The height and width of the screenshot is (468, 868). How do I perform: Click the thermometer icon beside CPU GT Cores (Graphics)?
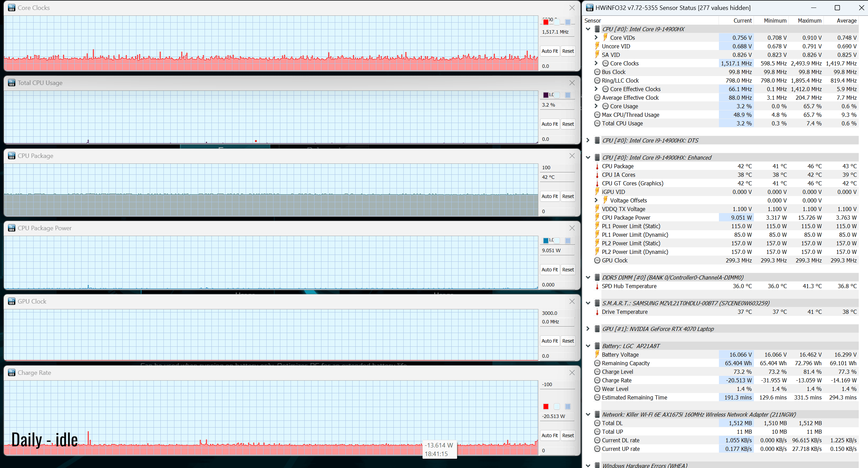click(x=597, y=183)
